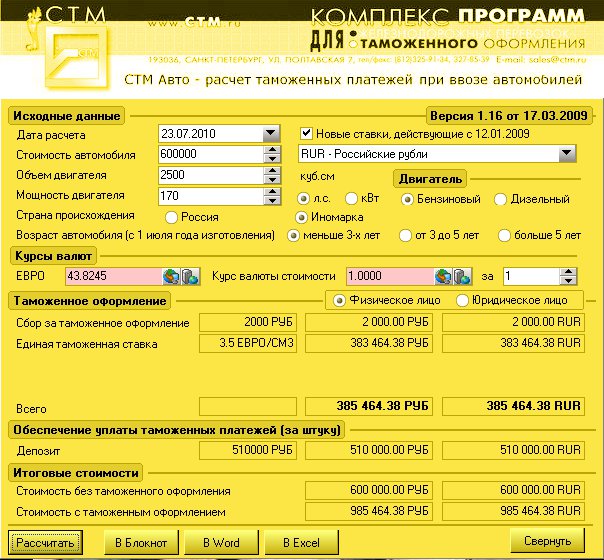Viewport: 604px width, 560px height.
Task: Click the globe-and-monitor icon beside Курс валюты стоимости
Action: (x=443, y=276)
